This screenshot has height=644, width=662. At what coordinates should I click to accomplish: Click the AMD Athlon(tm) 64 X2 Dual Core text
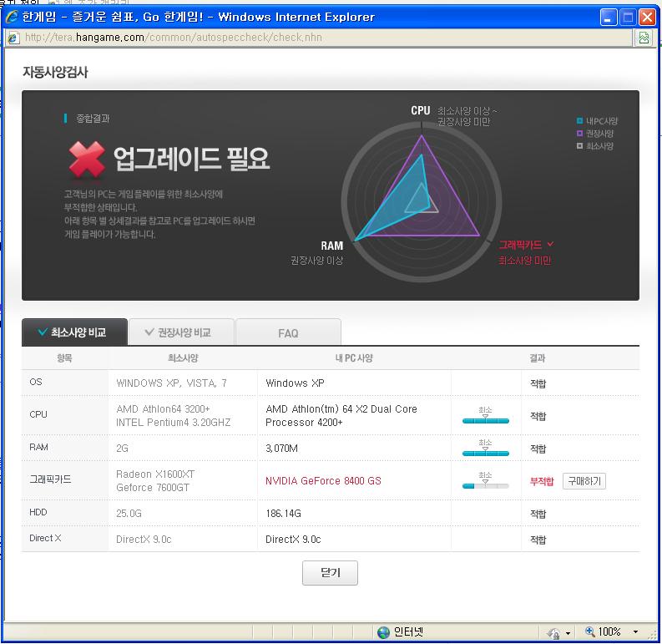[341, 409]
